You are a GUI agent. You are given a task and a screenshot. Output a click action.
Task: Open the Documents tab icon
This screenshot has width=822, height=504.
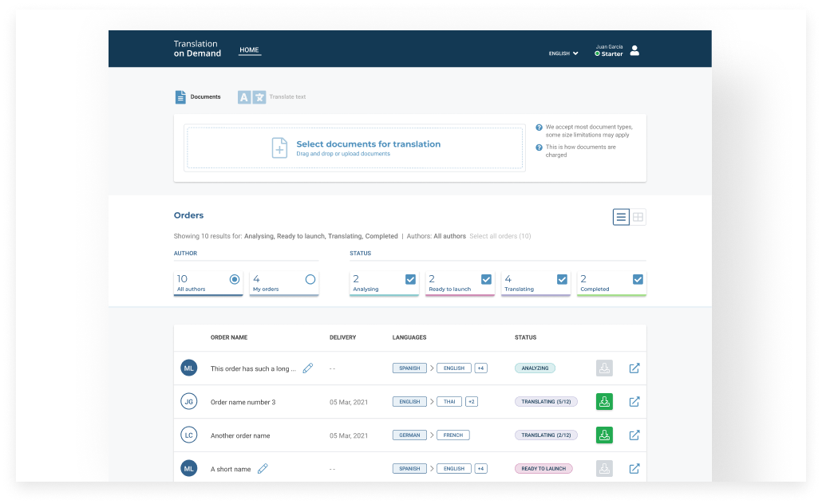[180, 97]
